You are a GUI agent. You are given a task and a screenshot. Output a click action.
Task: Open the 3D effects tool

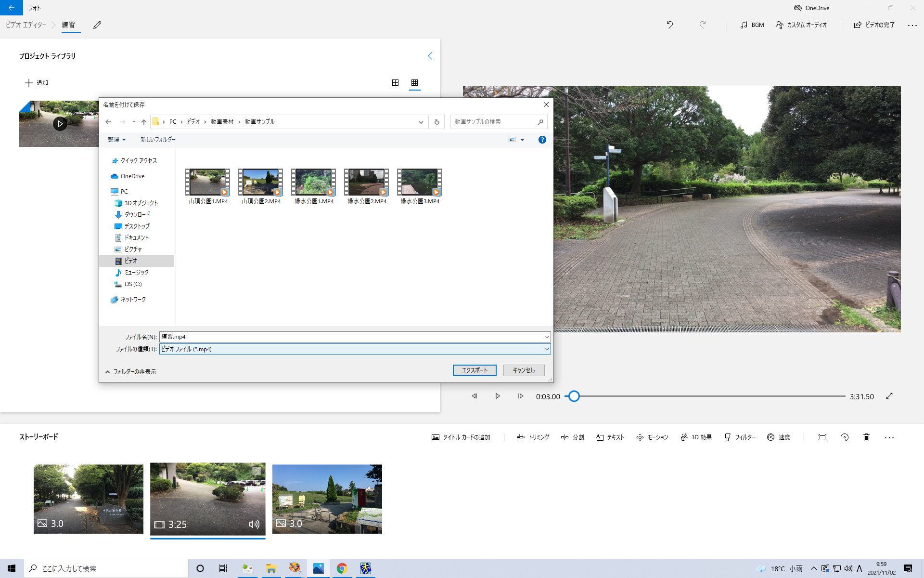[x=696, y=437]
